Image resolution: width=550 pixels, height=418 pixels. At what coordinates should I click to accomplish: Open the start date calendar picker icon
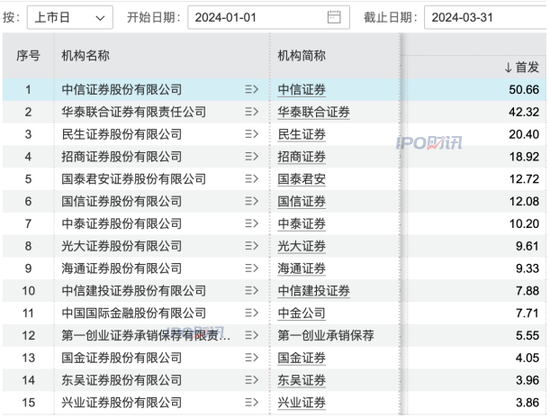tap(334, 17)
